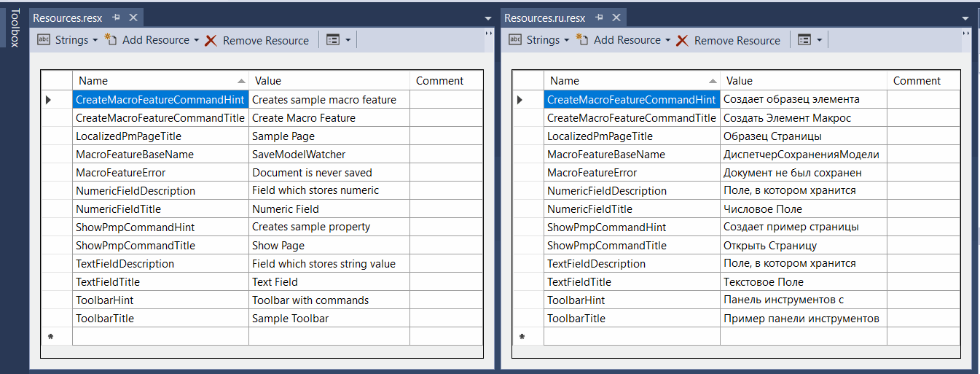Switch to the Resources.resx tab
980x374 pixels.
click(68, 17)
